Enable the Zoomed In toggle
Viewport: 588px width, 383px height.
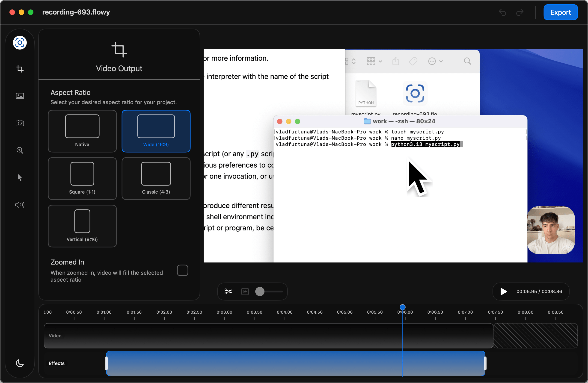pyautogui.click(x=183, y=270)
